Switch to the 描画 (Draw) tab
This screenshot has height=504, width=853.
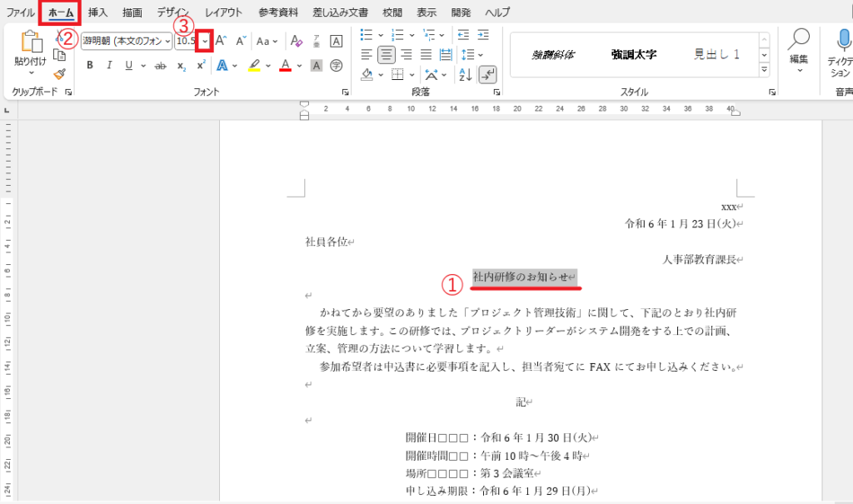point(132,12)
